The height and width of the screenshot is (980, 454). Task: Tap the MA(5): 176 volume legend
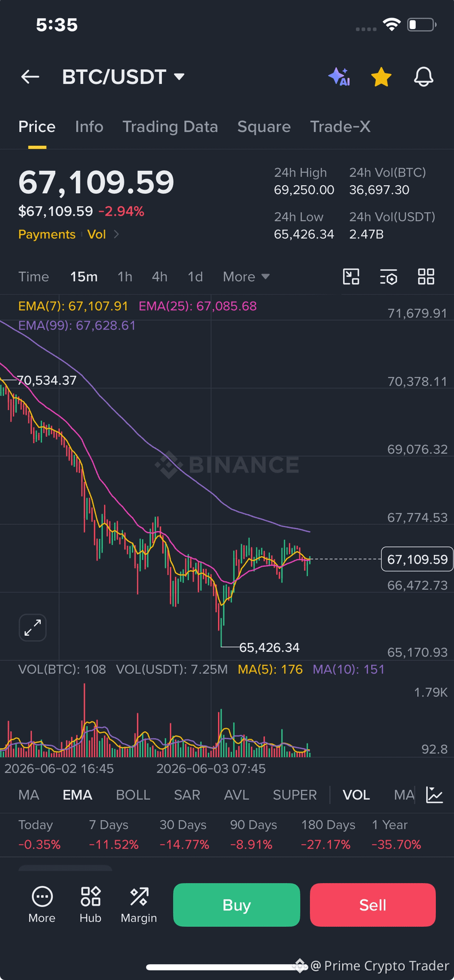tap(270, 669)
